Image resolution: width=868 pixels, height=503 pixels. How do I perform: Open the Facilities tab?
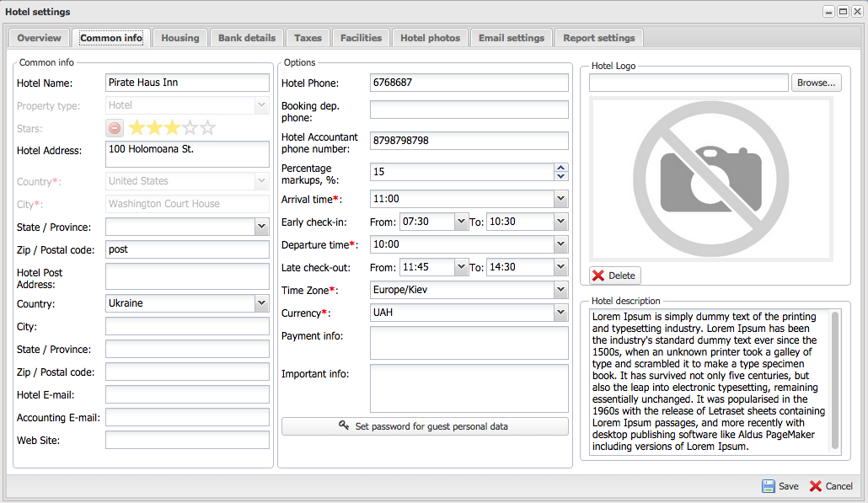pos(361,38)
